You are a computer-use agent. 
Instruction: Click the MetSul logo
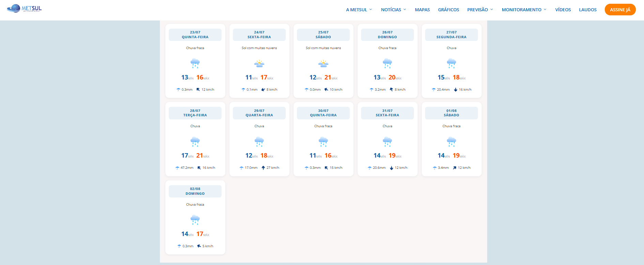coord(24,8)
